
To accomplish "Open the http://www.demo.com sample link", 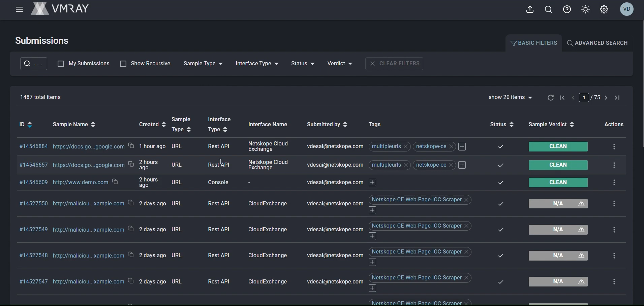I will 81,182.
